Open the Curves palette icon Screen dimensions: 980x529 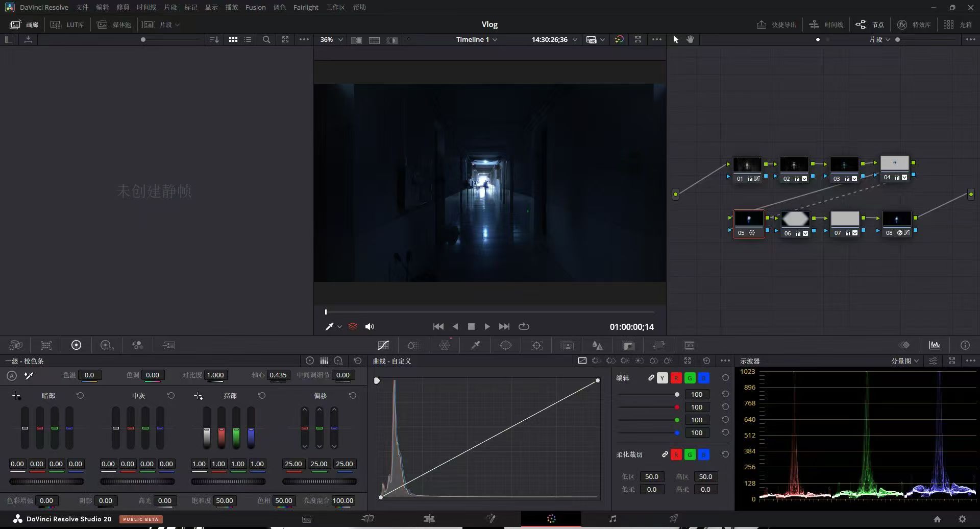click(x=383, y=345)
